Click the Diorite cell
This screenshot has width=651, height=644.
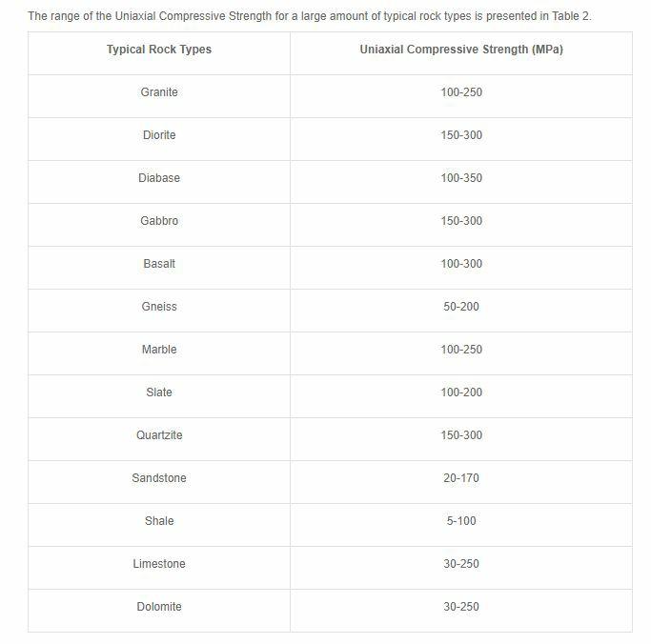pos(159,135)
